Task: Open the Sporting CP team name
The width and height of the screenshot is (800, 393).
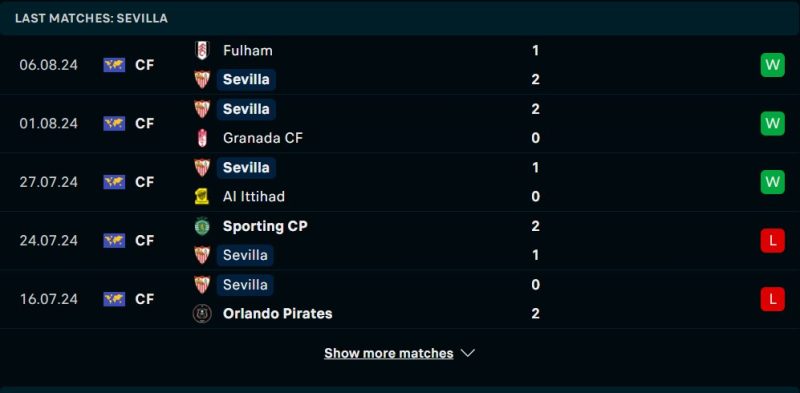Action: click(265, 226)
